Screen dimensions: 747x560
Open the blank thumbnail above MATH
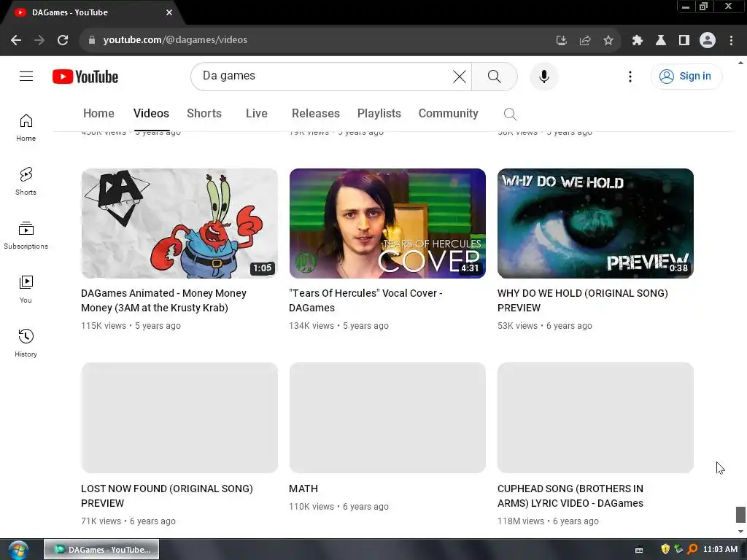point(387,418)
